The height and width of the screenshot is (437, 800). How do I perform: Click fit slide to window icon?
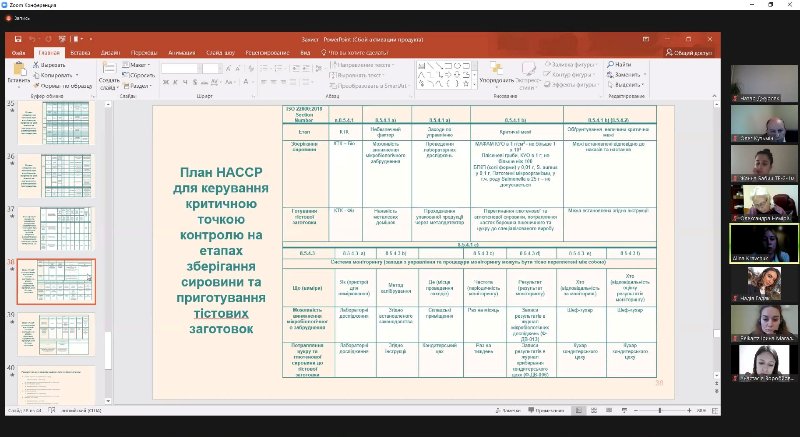(x=715, y=410)
